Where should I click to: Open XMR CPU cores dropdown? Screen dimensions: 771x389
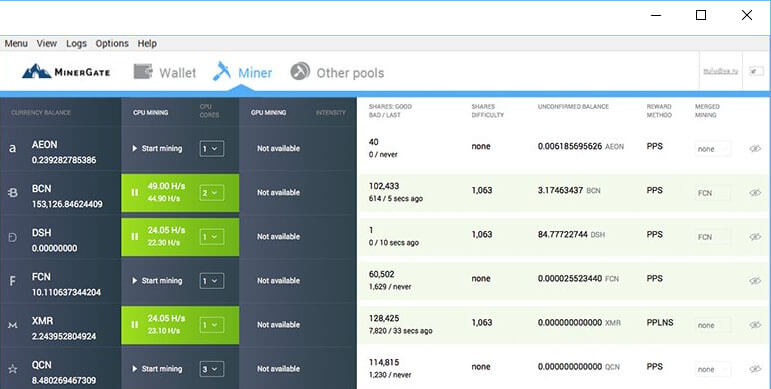[212, 325]
